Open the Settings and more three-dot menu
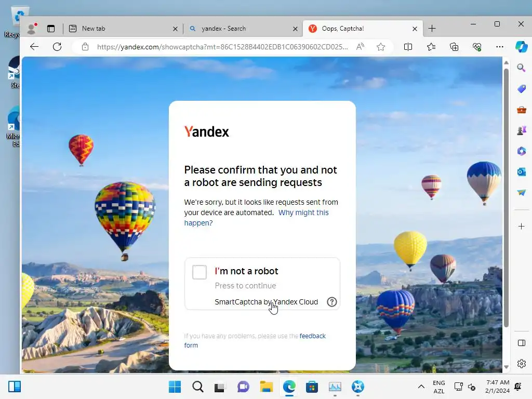 pos(499,47)
